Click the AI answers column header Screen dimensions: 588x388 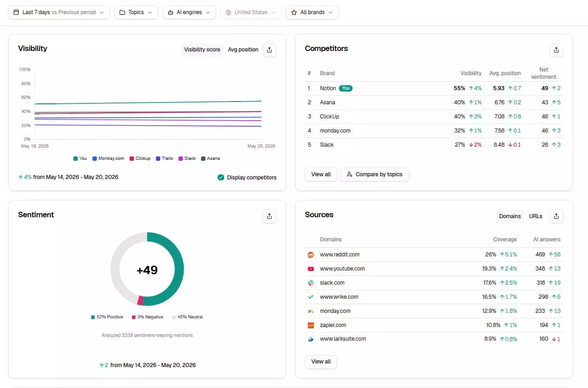pos(547,240)
